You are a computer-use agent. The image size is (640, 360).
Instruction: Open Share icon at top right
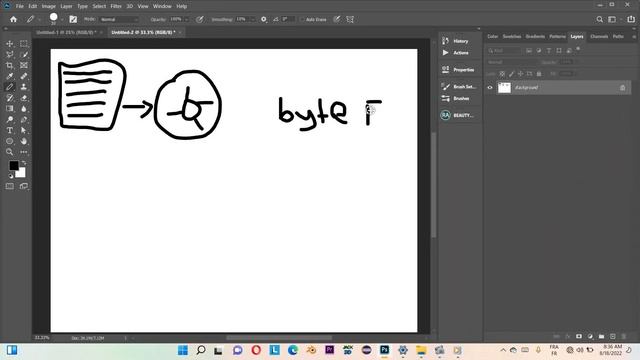(x=631, y=19)
